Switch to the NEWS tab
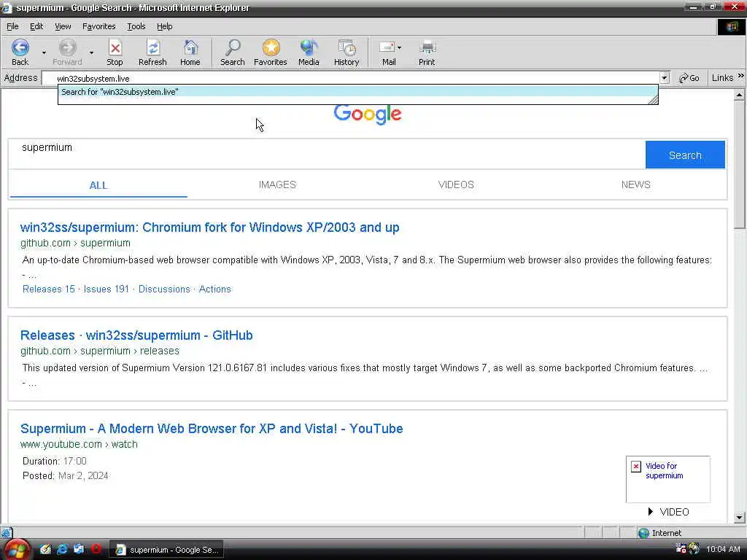Viewport: 747px width, 560px height. tap(635, 184)
